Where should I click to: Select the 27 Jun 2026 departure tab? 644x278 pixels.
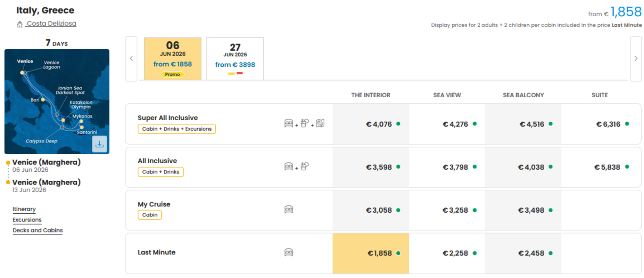pyautogui.click(x=235, y=59)
